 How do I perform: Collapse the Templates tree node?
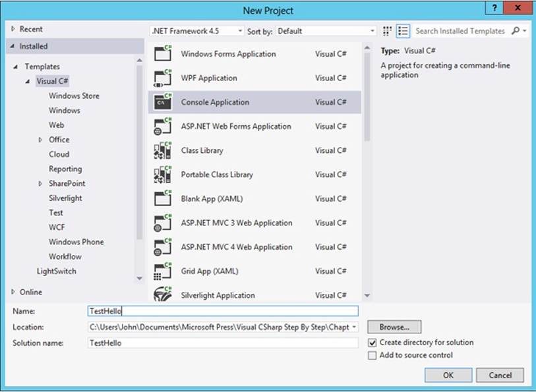(15, 67)
